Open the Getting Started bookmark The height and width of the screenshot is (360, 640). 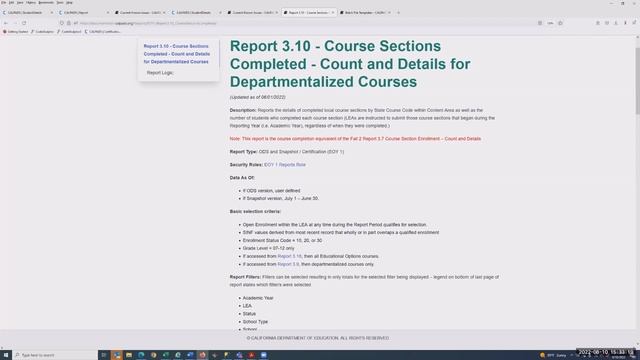pyautogui.click(x=16, y=31)
